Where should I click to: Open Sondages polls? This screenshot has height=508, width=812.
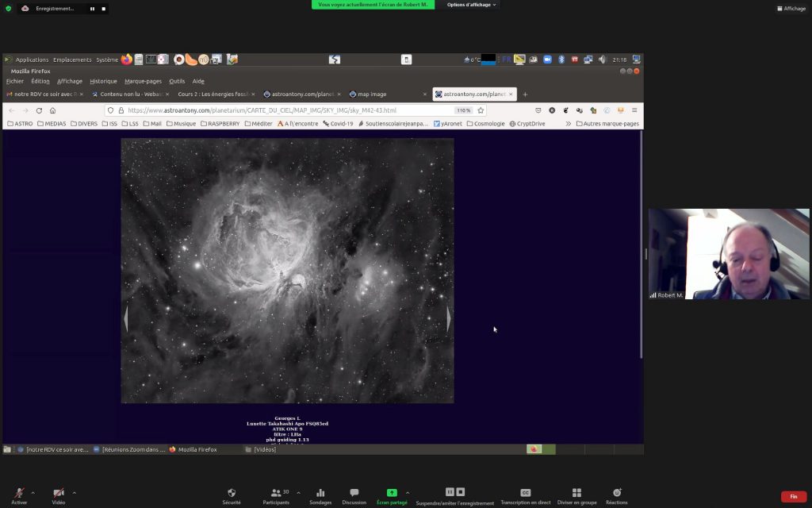[320, 495]
